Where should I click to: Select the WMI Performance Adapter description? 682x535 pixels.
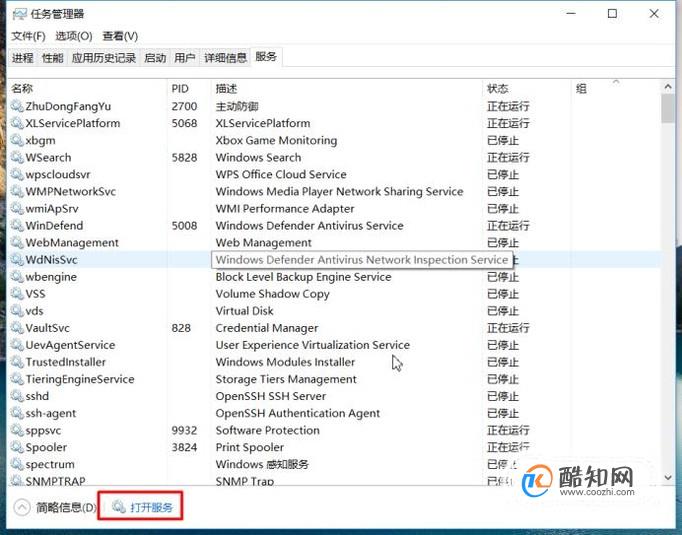[x=285, y=209]
